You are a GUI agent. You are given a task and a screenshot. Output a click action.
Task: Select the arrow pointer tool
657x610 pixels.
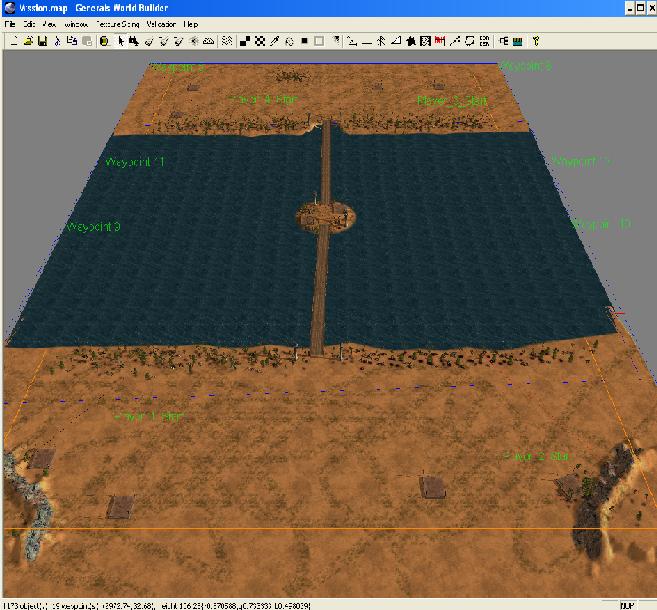click(x=120, y=41)
